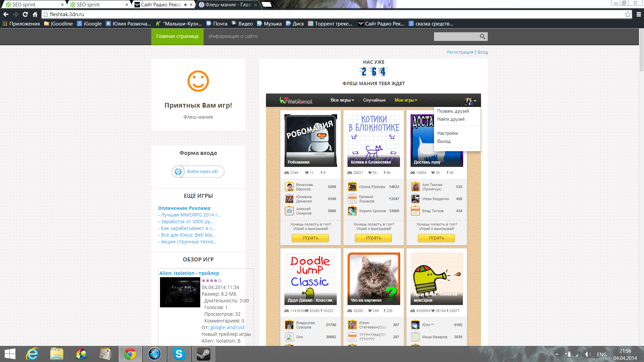This screenshot has height=362, width=644.
Task: Open the Alien: Isolation - трейлер link
Action: point(189,273)
